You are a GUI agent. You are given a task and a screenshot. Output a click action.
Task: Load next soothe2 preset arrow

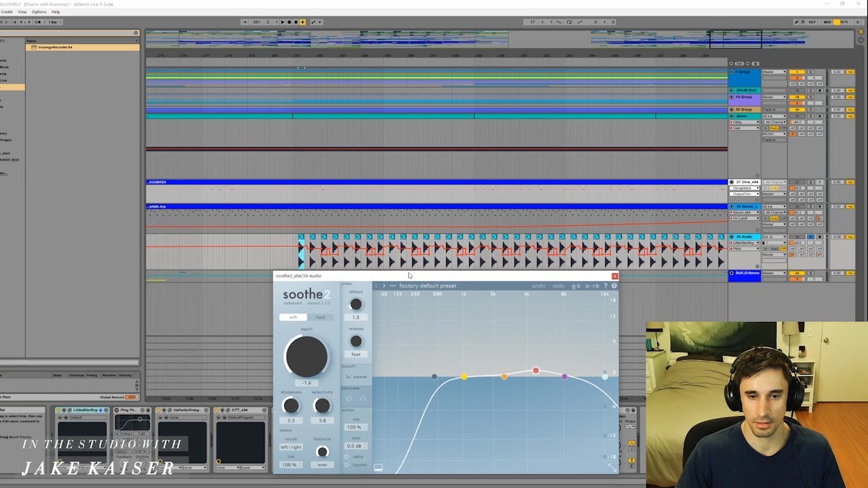384,285
